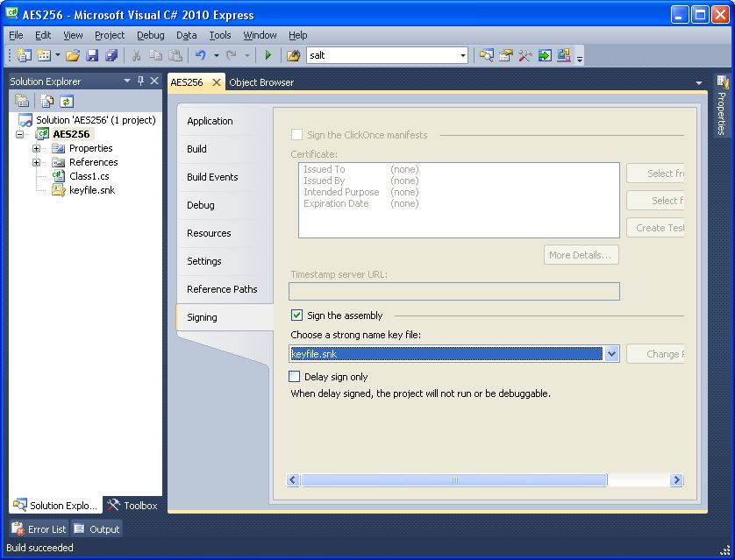
Task: Enable the Delay sign only checkbox
Action: coord(295,377)
